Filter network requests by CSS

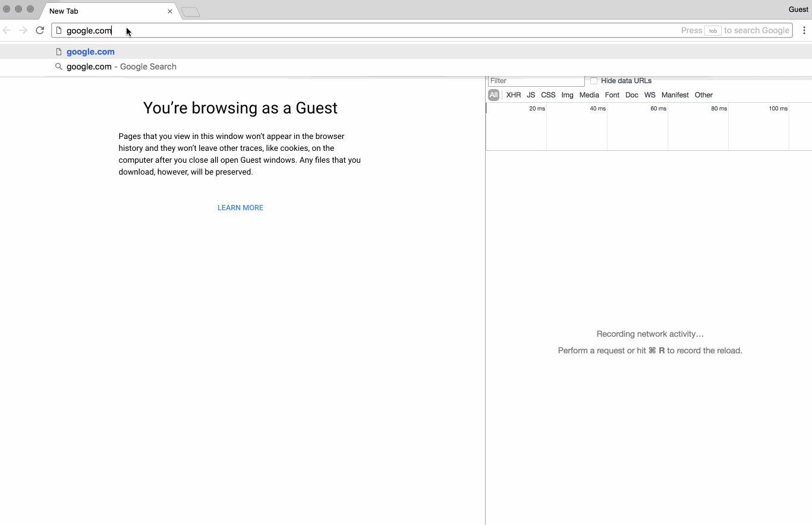pyautogui.click(x=548, y=95)
